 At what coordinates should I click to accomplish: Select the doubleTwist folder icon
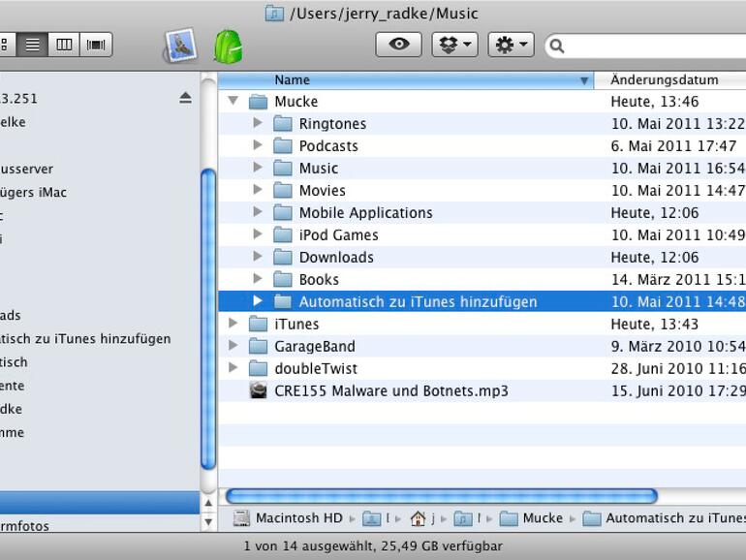(x=259, y=369)
